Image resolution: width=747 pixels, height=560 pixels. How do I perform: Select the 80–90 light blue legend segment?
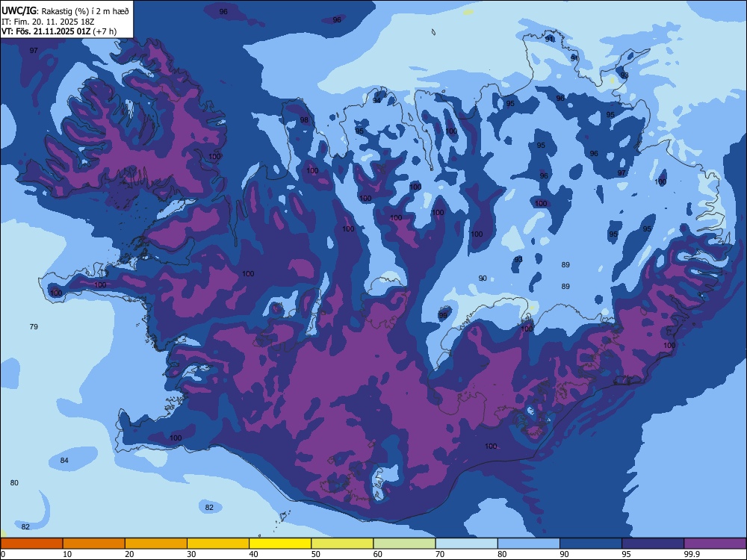tap(529, 544)
